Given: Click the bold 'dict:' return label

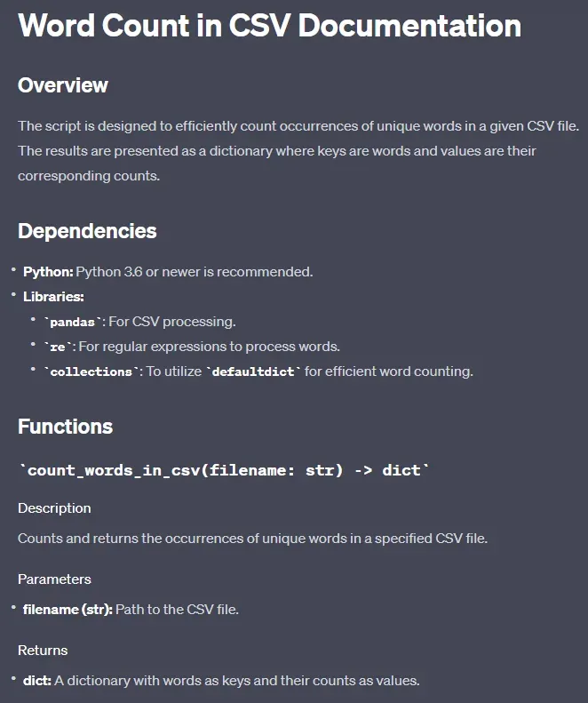Looking at the screenshot, I should (x=36, y=681).
